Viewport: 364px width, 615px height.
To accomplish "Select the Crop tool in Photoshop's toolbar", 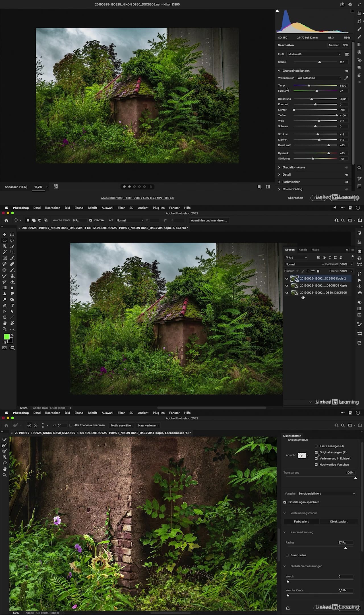I will tap(12, 252).
